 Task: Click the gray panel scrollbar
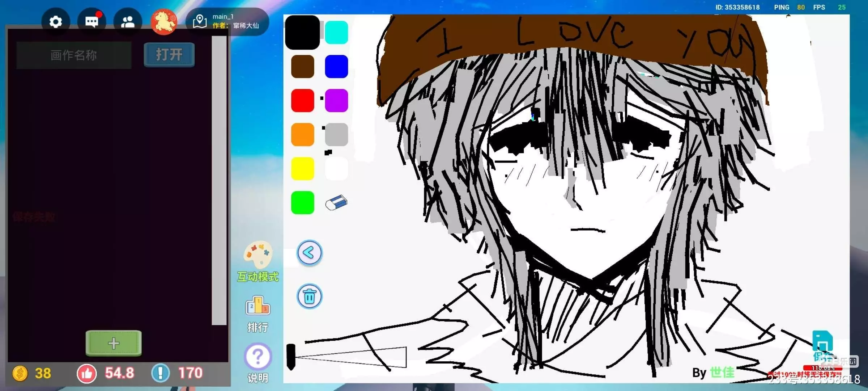click(219, 180)
